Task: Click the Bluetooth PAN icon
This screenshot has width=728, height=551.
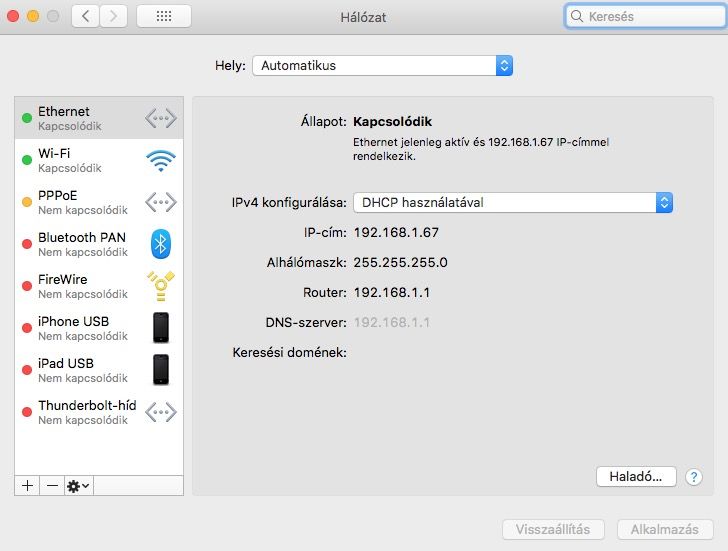Action: [x=161, y=244]
